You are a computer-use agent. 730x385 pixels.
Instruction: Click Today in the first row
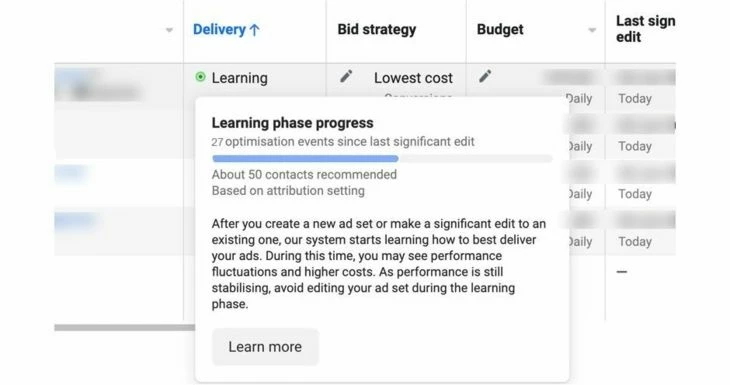[x=635, y=99]
